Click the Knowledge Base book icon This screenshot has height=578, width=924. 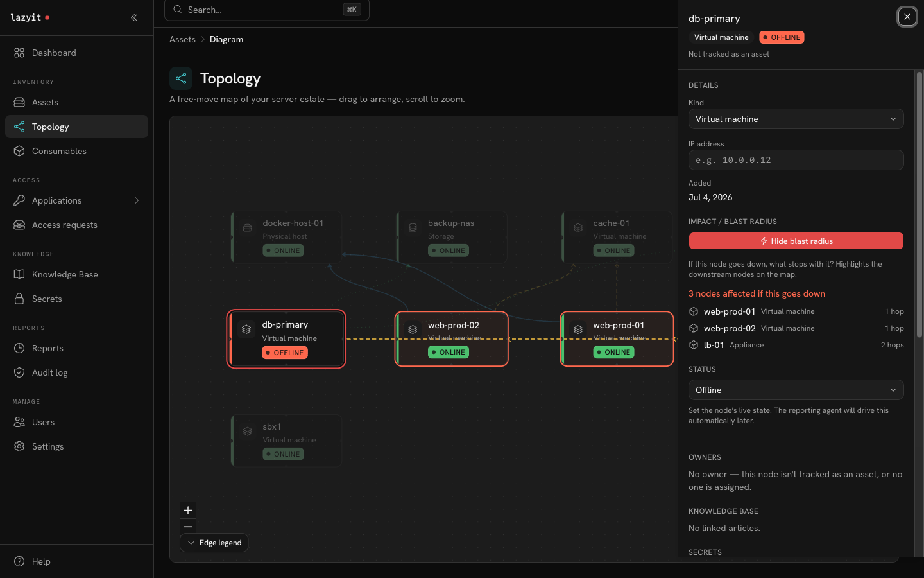(19, 274)
